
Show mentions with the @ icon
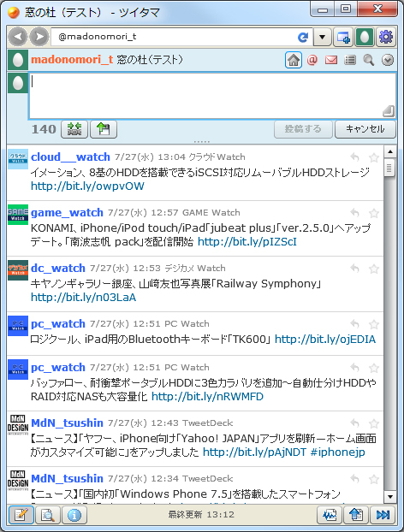(312, 60)
